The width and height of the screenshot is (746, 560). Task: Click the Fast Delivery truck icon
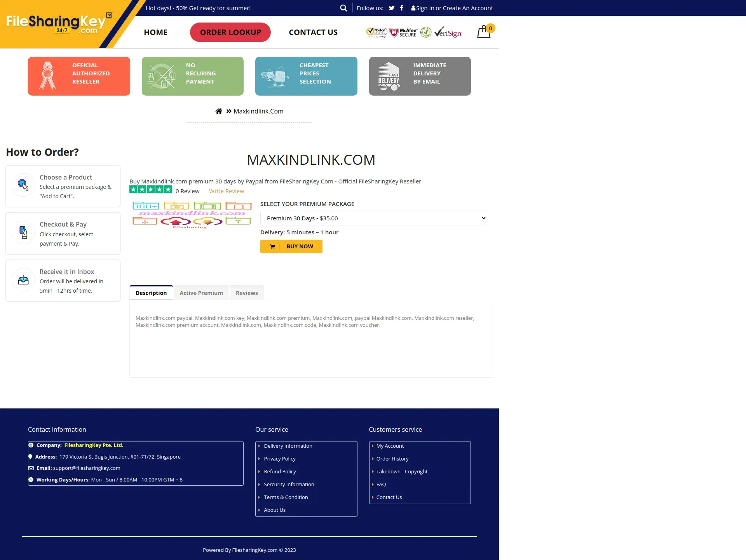pos(389,76)
